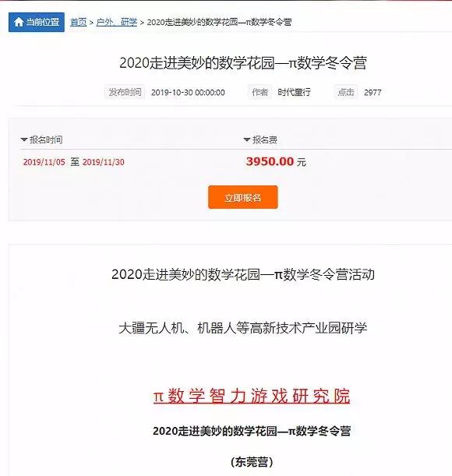Viewport: 452px width, 476px height.
Task: Click the 发布时间 label tag
Action: 125,92
